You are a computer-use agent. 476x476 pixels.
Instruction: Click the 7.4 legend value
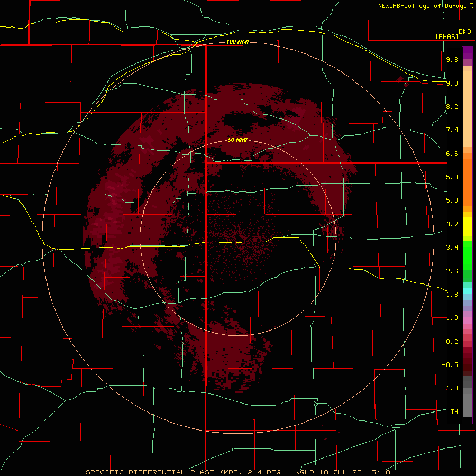[x=452, y=130]
